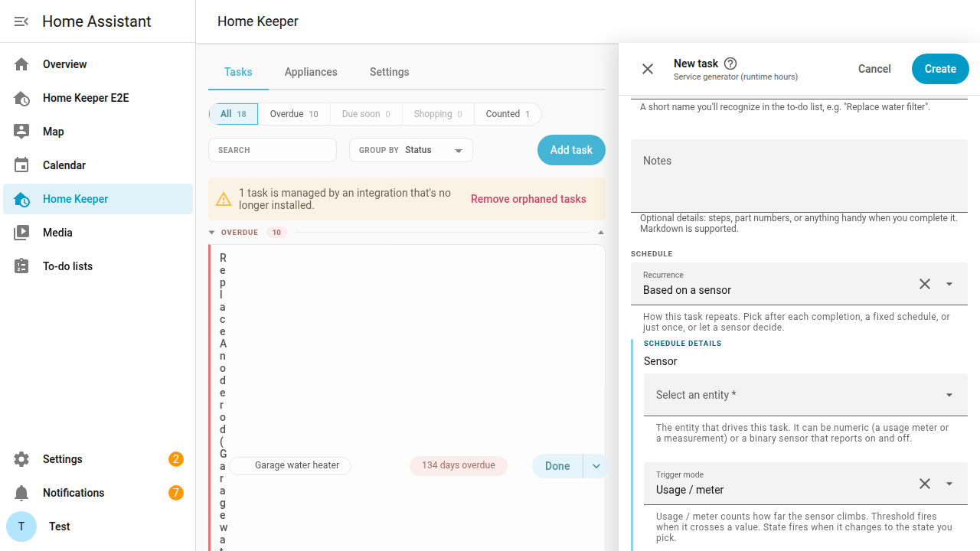Collapse the sidebar with the menu icon
The height and width of the screenshot is (551, 980).
coord(21,21)
